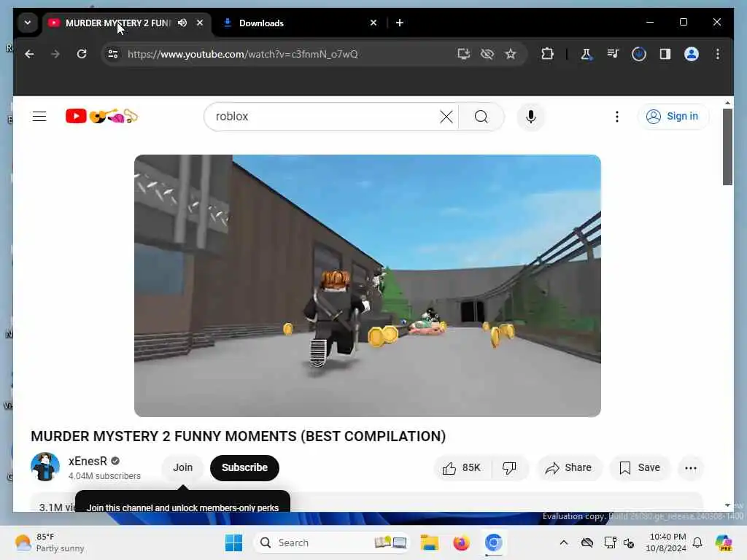This screenshot has height=560, width=747.
Task: Go forward to the next page
Action: pyautogui.click(x=55, y=54)
